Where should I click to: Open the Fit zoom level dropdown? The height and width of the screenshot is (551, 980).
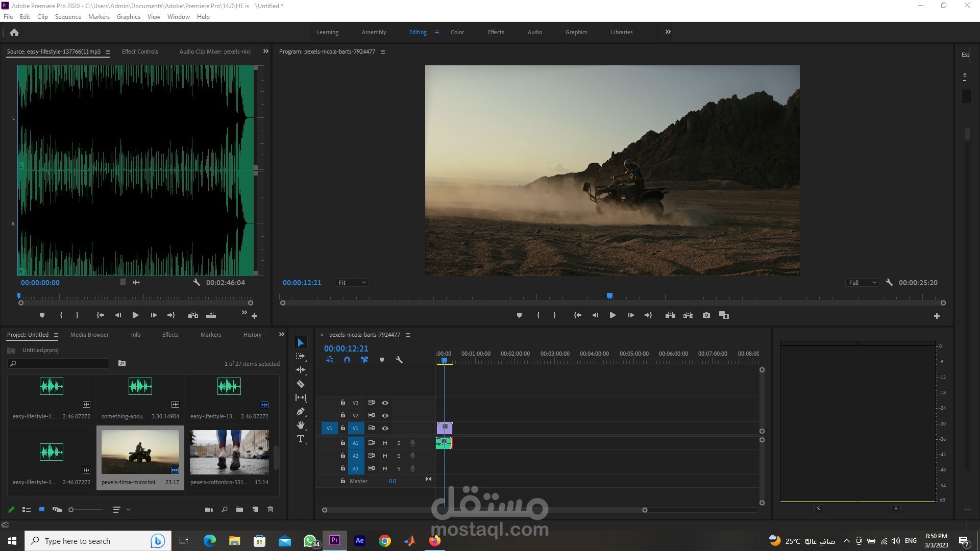(352, 283)
